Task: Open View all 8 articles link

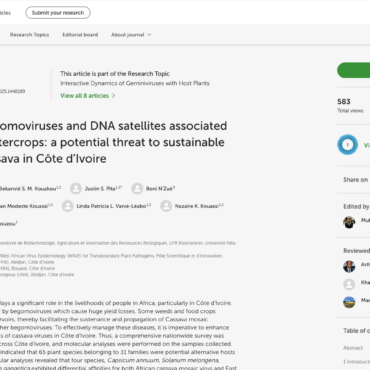Action: click(x=85, y=96)
